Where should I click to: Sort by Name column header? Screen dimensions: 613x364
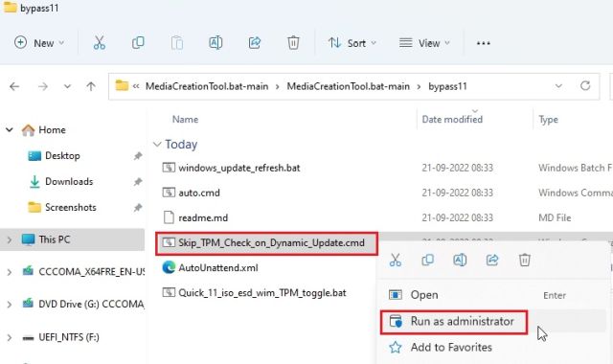(185, 119)
